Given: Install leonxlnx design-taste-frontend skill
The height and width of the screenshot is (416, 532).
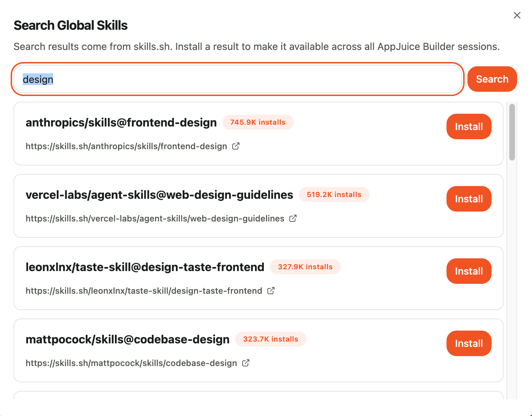Looking at the screenshot, I should click(469, 271).
